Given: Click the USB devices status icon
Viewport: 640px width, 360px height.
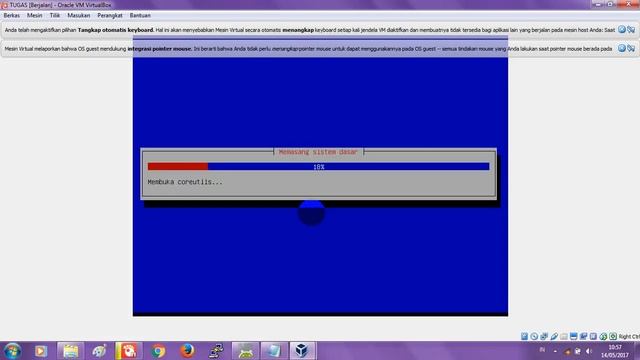Looking at the screenshot, I should [x=554, y=336].
